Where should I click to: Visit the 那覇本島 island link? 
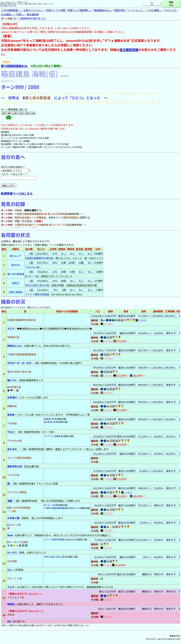pos(12,406)
